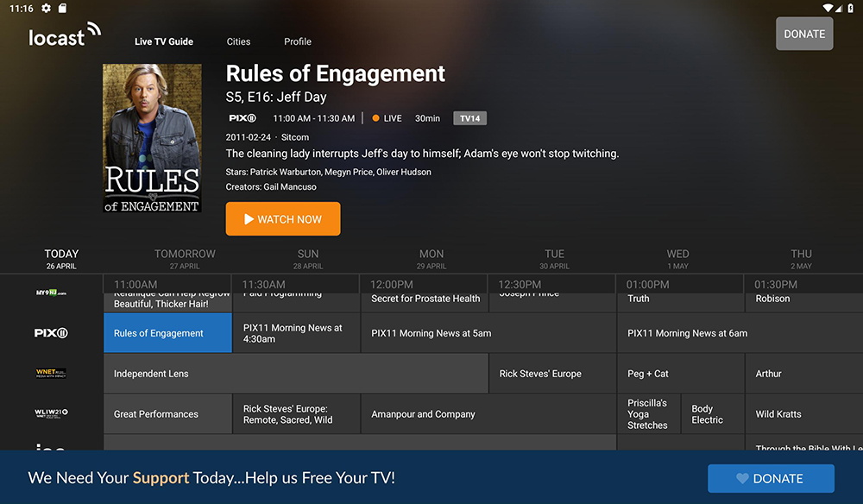
Task: Select the WLIW21 channel logo
Action: [51, 413]
